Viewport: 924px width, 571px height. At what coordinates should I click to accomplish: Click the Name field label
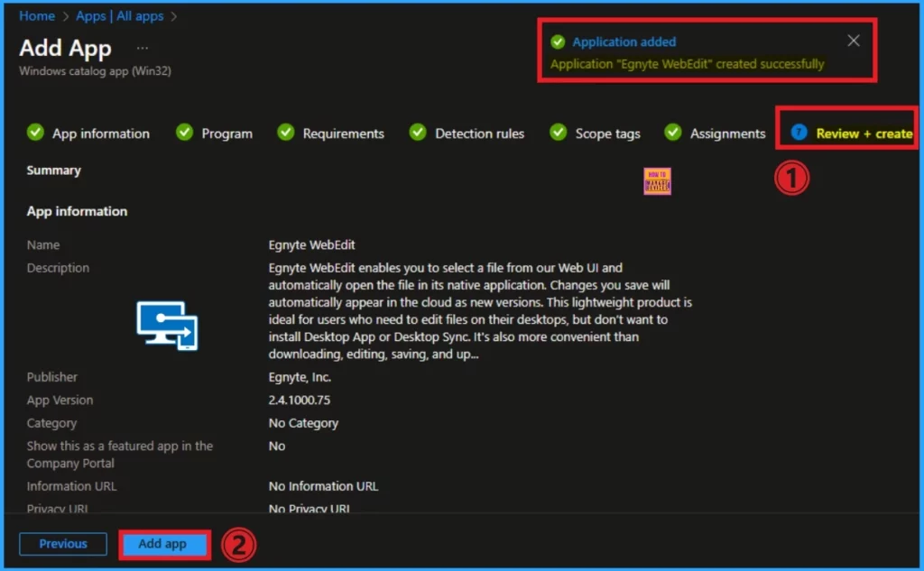click(43, 244)
